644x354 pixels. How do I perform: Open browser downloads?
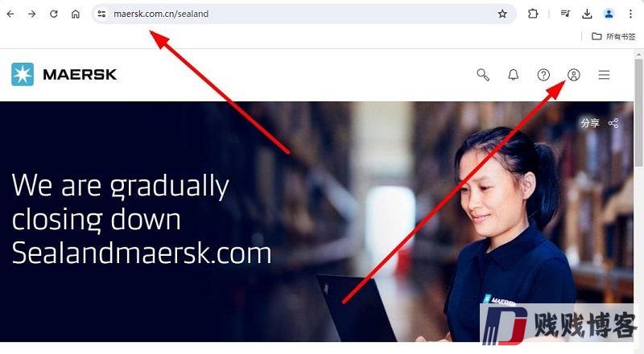[x=588, y=14]
